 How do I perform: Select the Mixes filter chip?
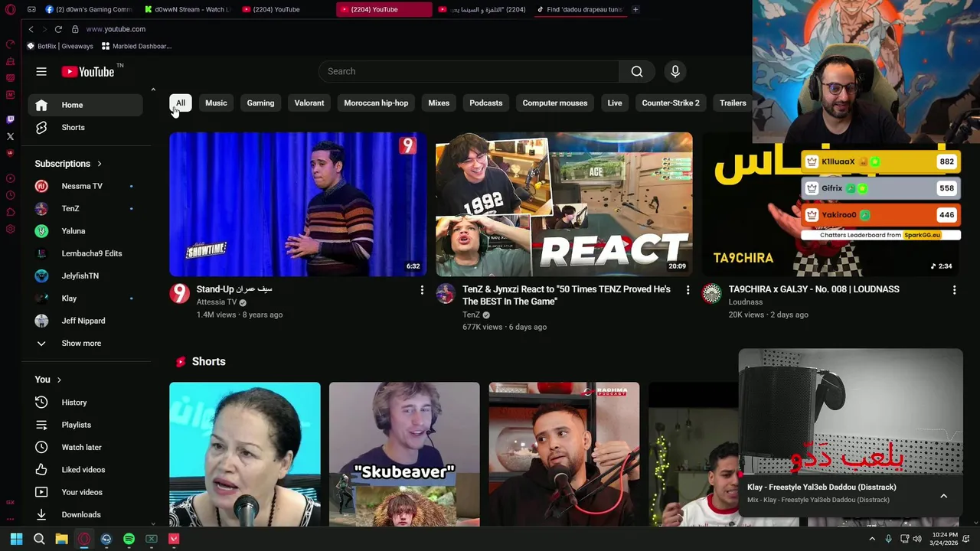439,103
